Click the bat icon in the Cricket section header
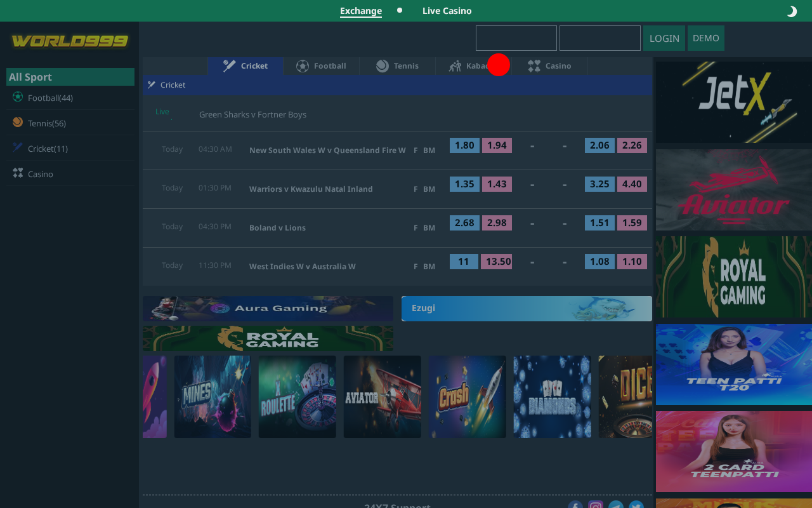 (x=152, y=84)
